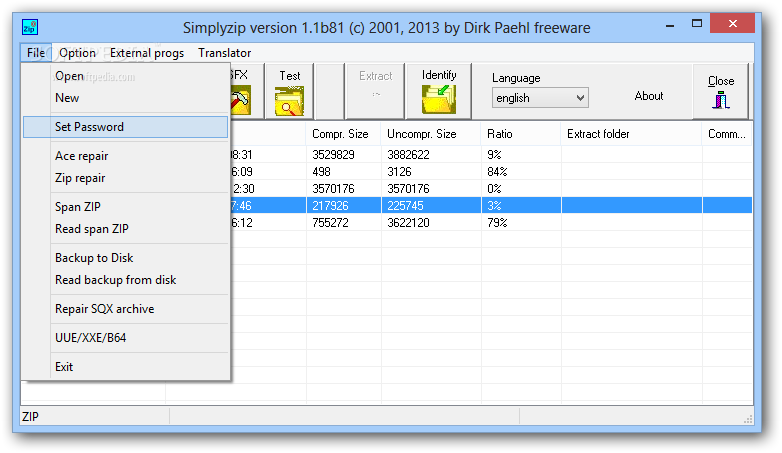782x453 pixels.
Task: Click the SFX hammer icon button
Action: [240, 100]
